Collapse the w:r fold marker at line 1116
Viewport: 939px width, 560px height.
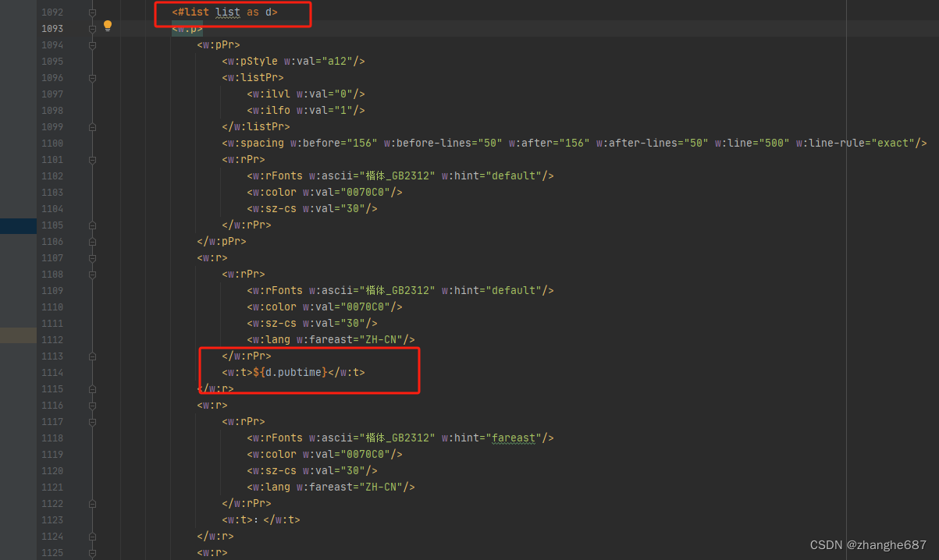tap(92, 406)
